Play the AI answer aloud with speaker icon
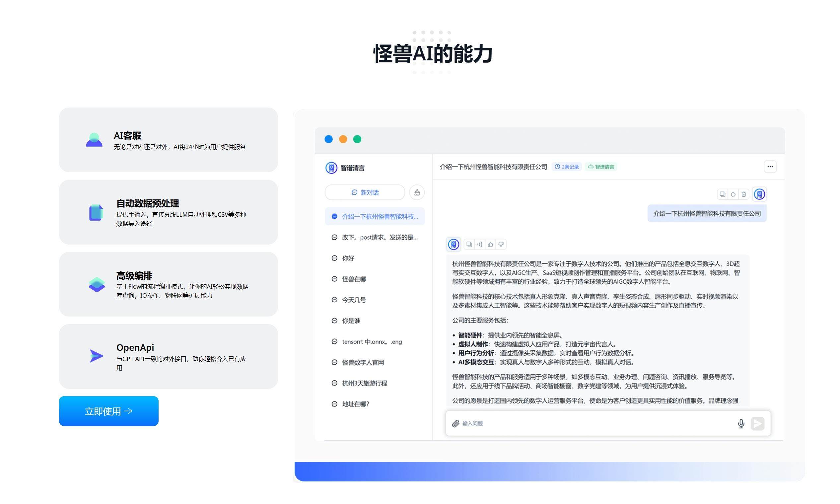 480,244
